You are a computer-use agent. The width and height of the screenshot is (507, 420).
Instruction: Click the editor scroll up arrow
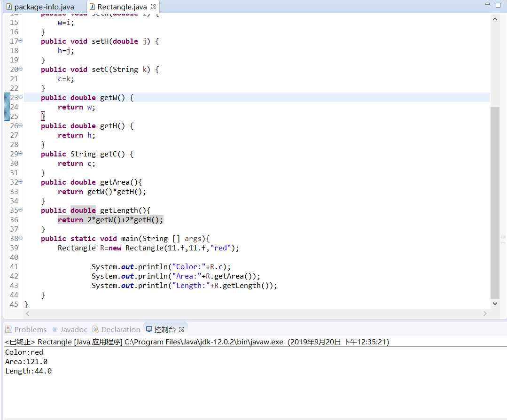(495, 19)
